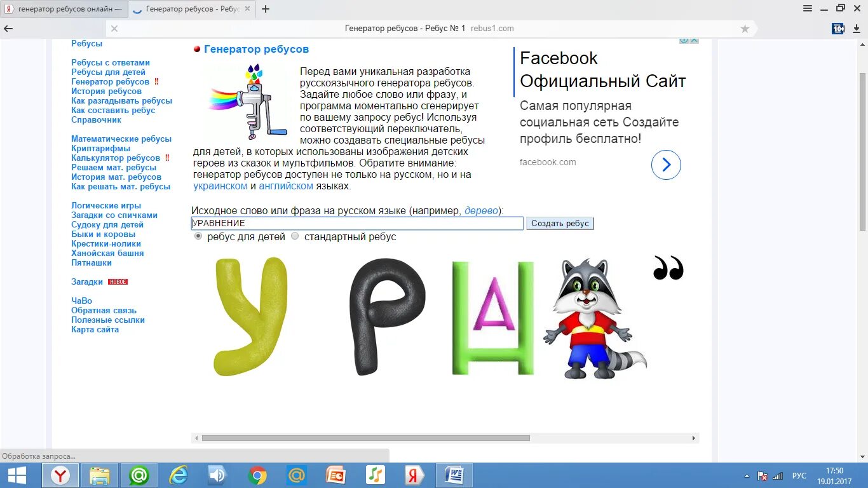The height and width of the screenshot is (488, 868).
Task: Switch the РУС keyboard language indicator
Action: pyautogui.click(x=799, y=476)
